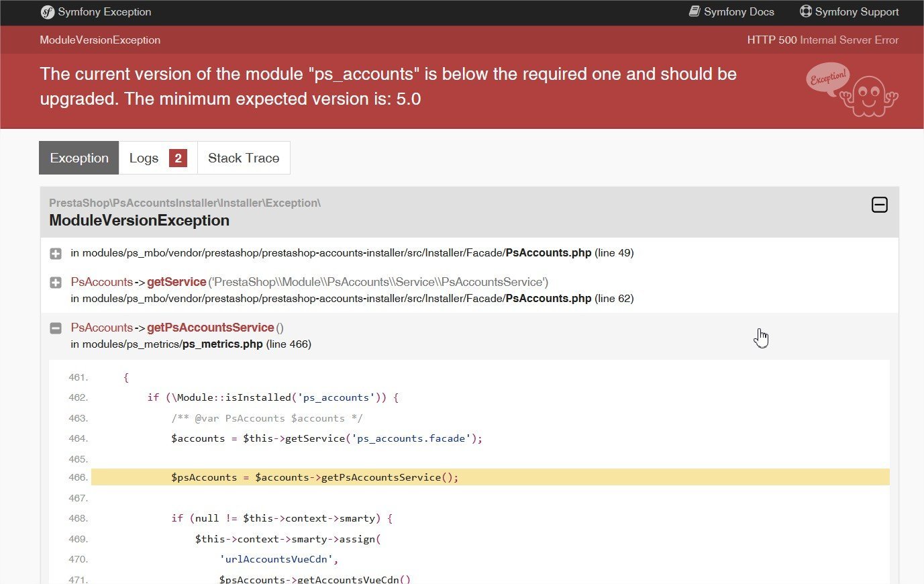924x584 pixels.
Task: Click the ModuleVersionException label in red bar
Action: (x=100, y=40)
